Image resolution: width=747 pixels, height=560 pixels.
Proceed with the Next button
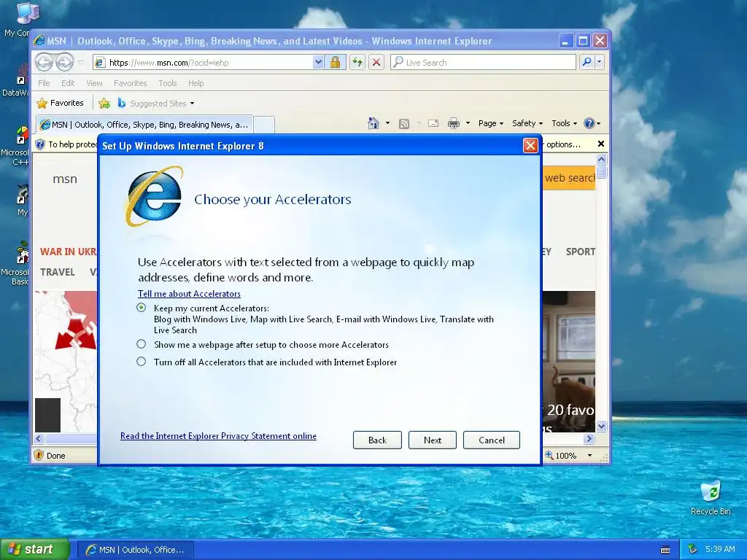[433, 440]
